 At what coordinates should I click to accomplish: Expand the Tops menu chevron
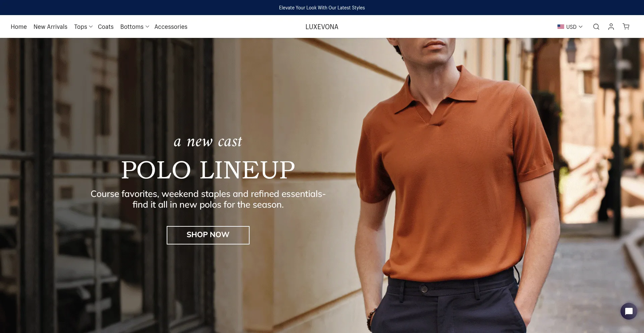point(91,27)
